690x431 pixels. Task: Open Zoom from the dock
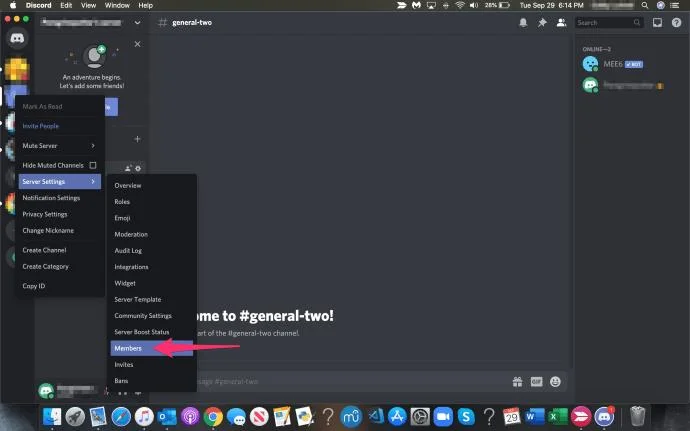443,416
